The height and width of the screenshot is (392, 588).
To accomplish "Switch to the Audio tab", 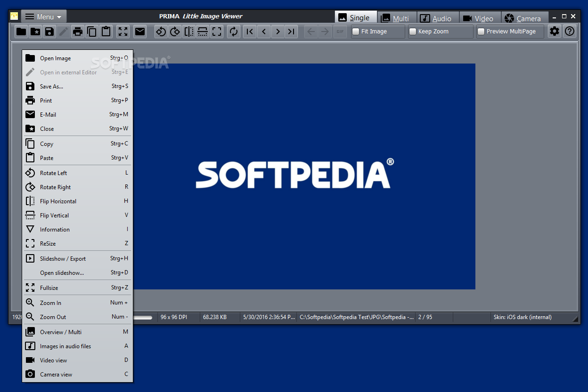I will click(x=438, y=18).
